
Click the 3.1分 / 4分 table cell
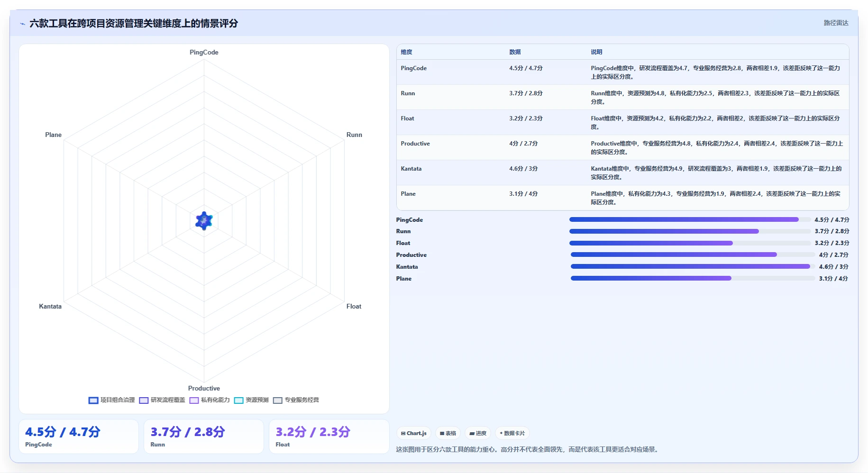[x=523, y=194]
